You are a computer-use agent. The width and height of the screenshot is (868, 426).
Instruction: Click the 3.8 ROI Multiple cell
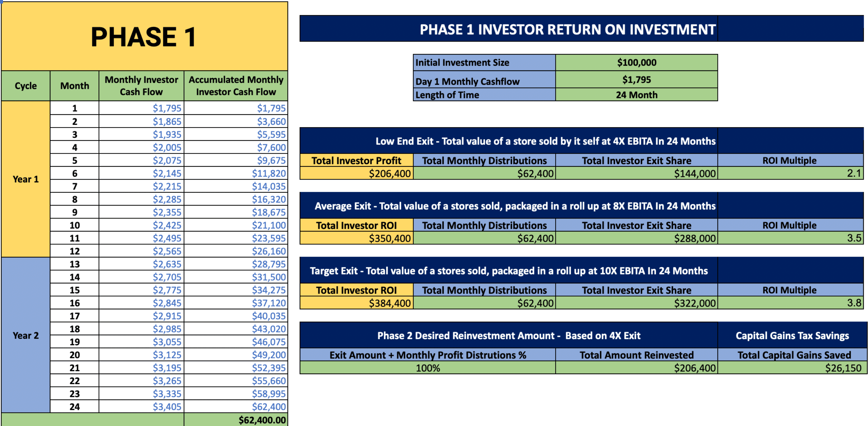tap(790, 303)
